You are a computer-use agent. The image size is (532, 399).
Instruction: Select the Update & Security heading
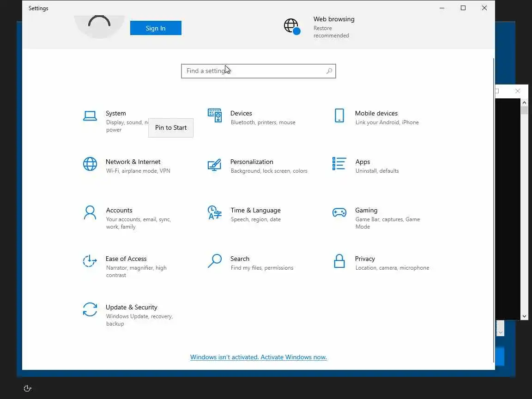pyautogui.click(x=131, y=308)
